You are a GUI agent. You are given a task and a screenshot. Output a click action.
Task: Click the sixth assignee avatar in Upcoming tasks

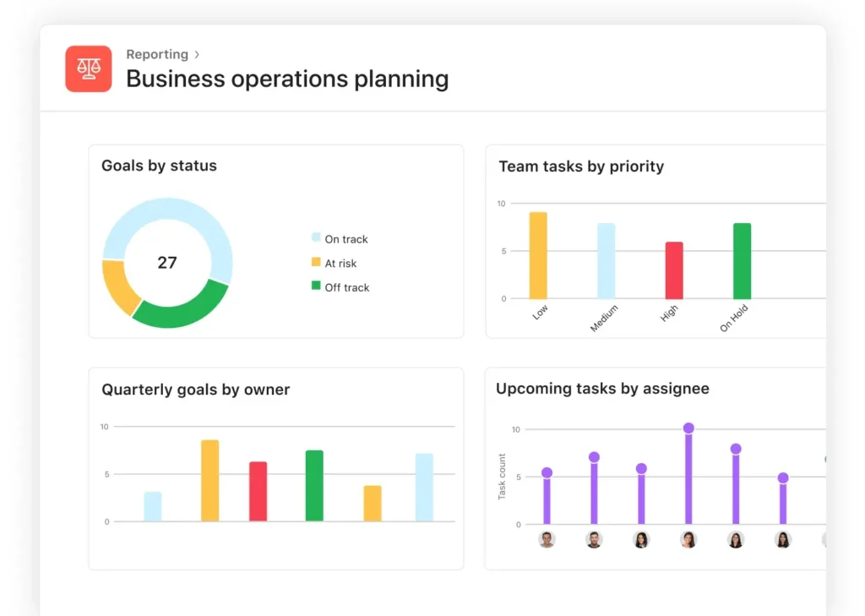(x=783, y=540)
